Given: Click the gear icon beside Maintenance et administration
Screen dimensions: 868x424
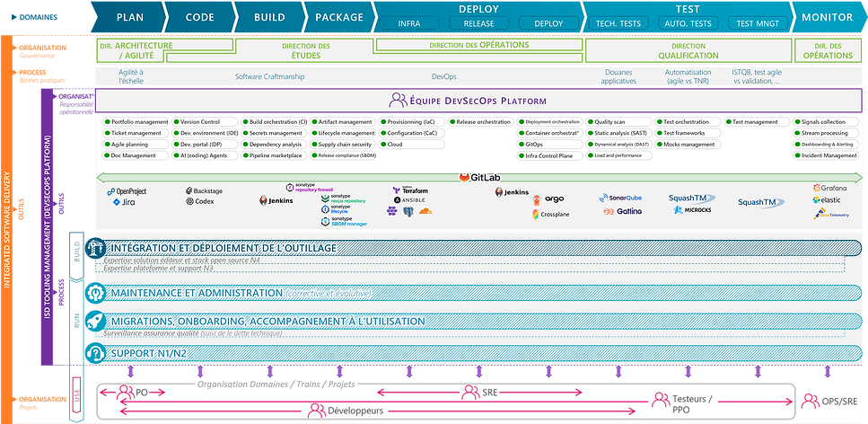Looking at the screenshot, I should point(96,293).
